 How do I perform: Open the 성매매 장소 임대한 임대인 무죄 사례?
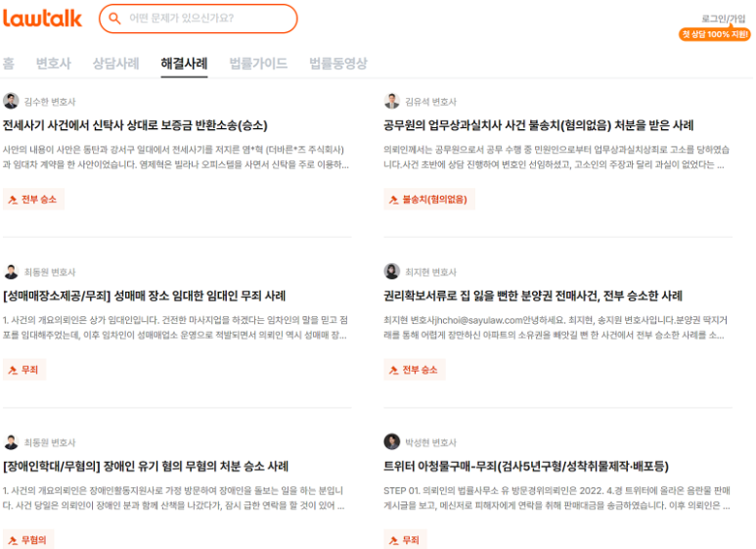click(144, 296)
